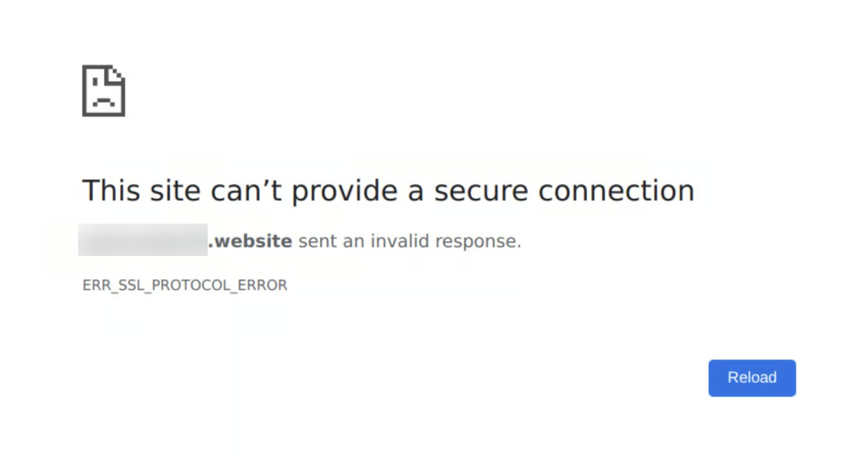This screenshot has width=868, height=457.
Task: Click "PROTOCOL" in the error code
Action: 191,285
